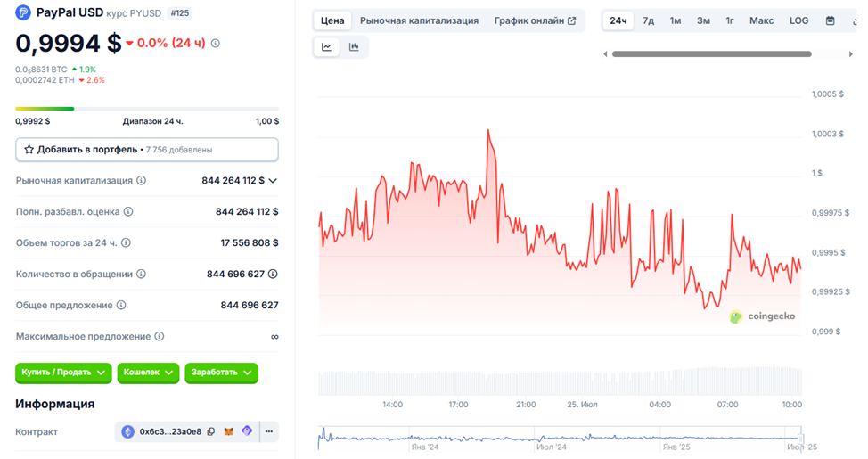Select Рыночная капитализация chart tab
Viewport: 868px width, 459px height.
[419, 21]
